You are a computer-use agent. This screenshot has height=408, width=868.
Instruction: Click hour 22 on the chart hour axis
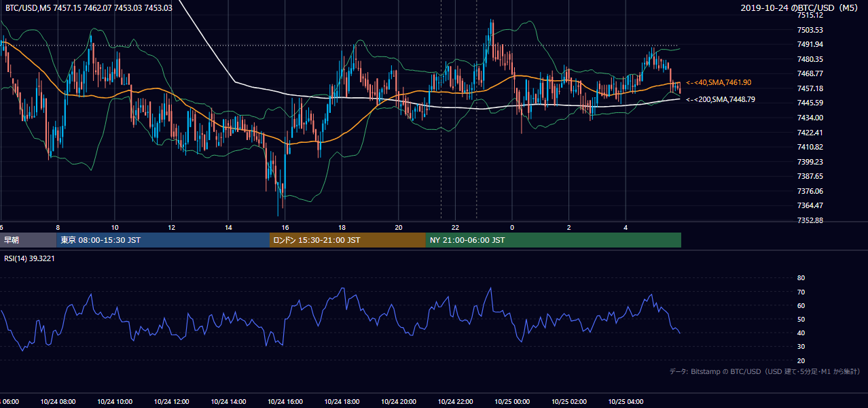point(455,227)
